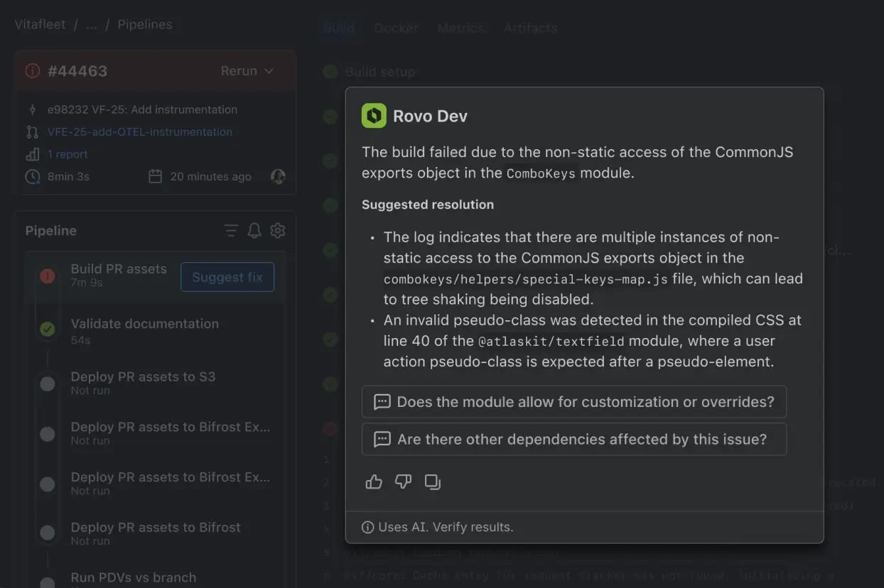Image resolution: width=884 pixels, height=588 pixels.
Task: Ask about other dependencies affected
Action: click(x=573, y=440)
